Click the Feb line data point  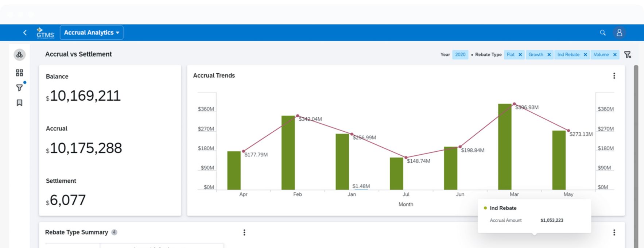coord(298,116)
